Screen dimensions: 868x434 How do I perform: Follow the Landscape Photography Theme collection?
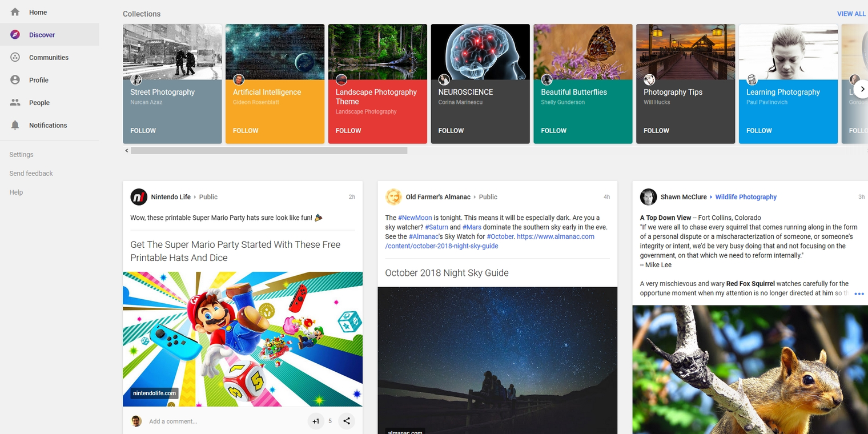348,131
